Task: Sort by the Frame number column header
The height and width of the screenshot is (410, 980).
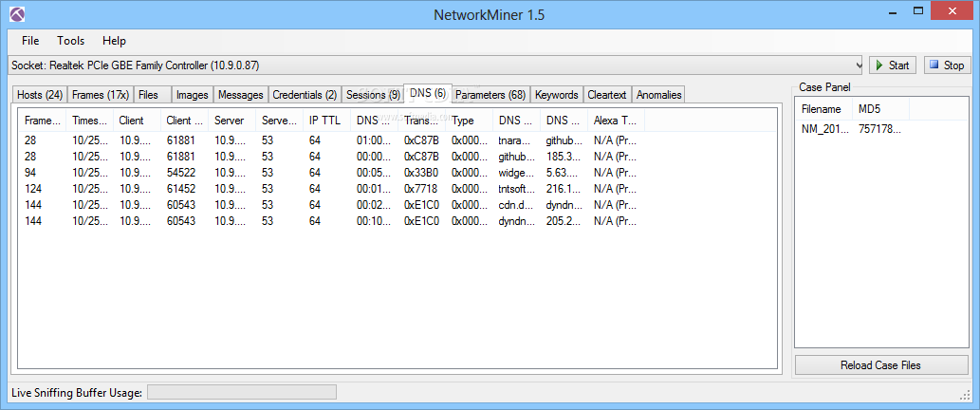Action: tap(43, 121)
